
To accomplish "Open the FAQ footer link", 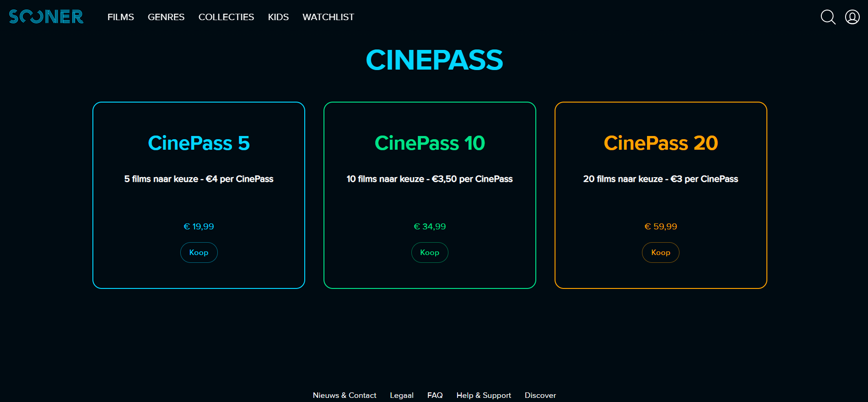I will coord(435,395).
